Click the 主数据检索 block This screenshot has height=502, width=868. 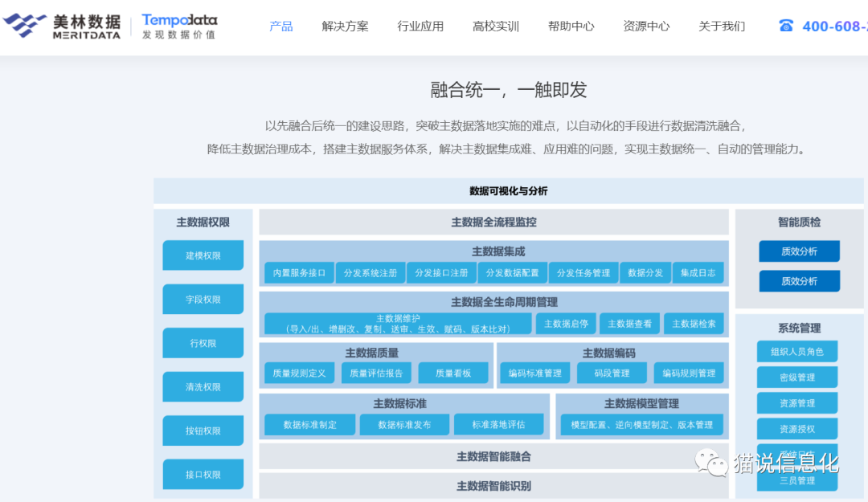(694, 324)
